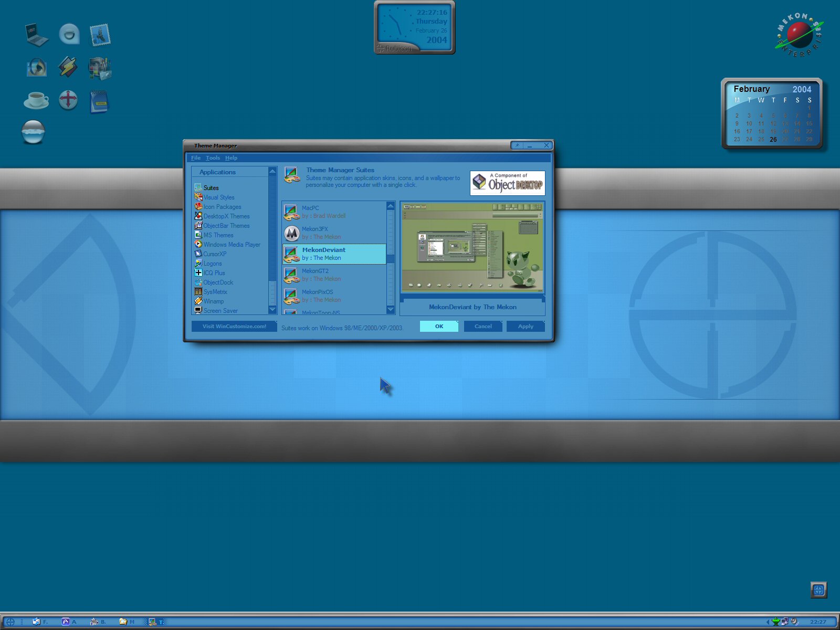Open the red four-arrow move icon
The width and height of the screenshot is (840, 630).
(x=68, y=100)
